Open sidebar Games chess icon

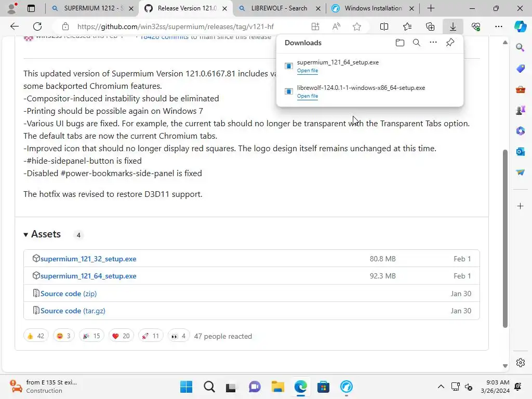coord(520,110)
